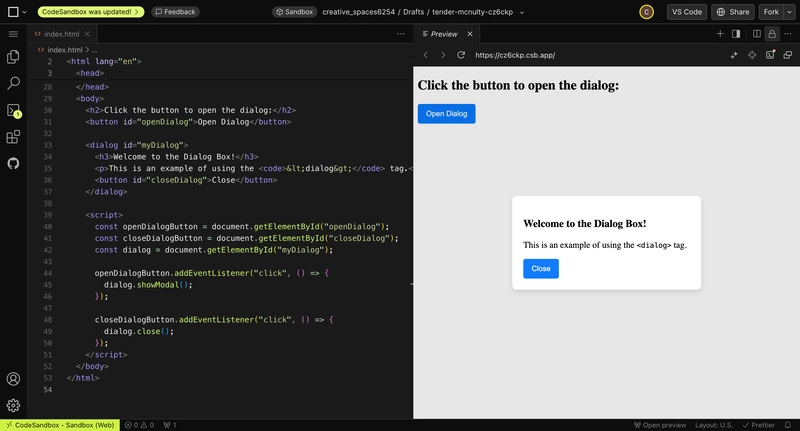Open preview in a new window

[788, 55]
